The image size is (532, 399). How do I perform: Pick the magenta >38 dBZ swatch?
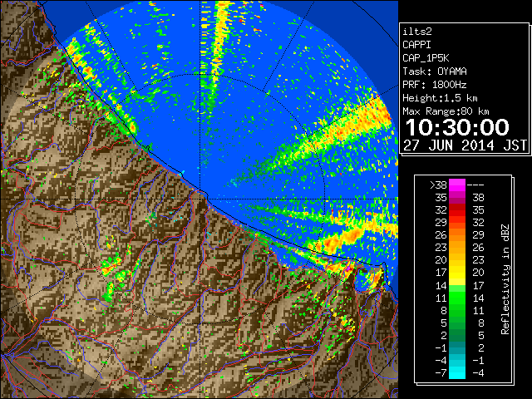click(x=457, y=185)
